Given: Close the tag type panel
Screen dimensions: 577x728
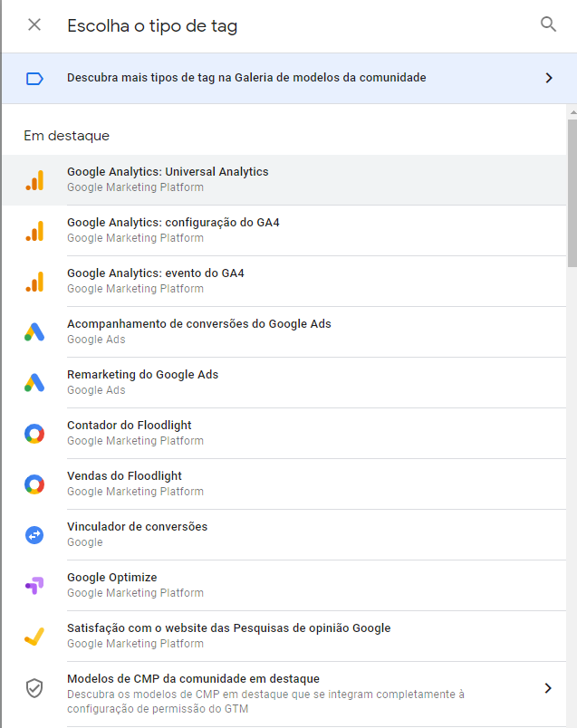Looking at the screenshot, I should pos(34,24).
